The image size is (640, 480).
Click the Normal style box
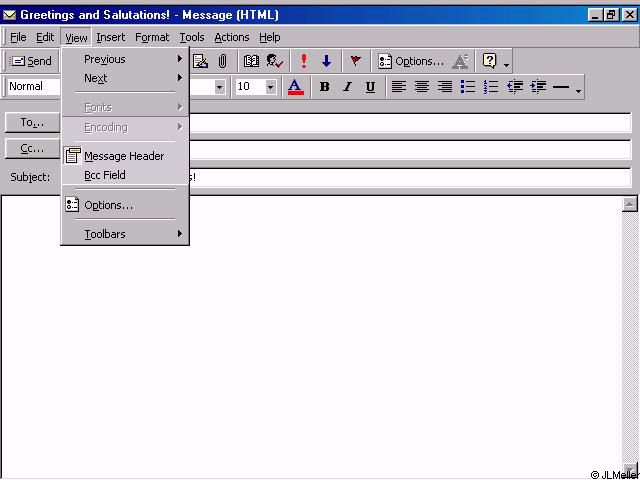pyautogui.click(x=34, y=87)
